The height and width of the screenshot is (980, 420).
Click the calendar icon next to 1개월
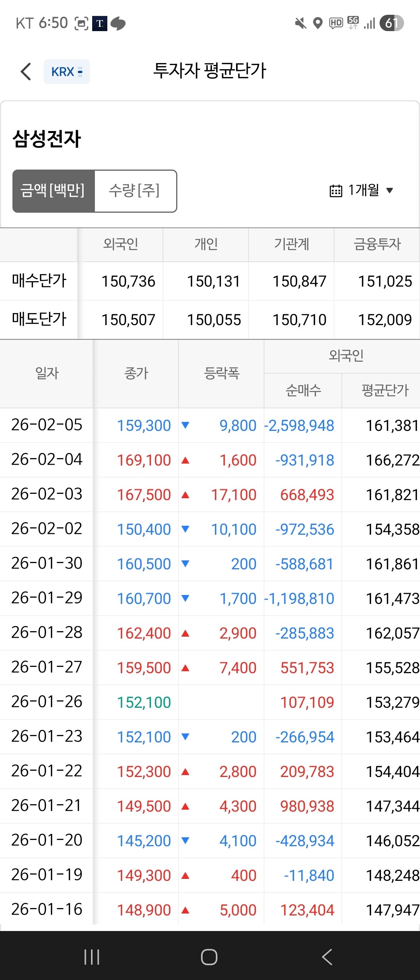coord(336,191)
